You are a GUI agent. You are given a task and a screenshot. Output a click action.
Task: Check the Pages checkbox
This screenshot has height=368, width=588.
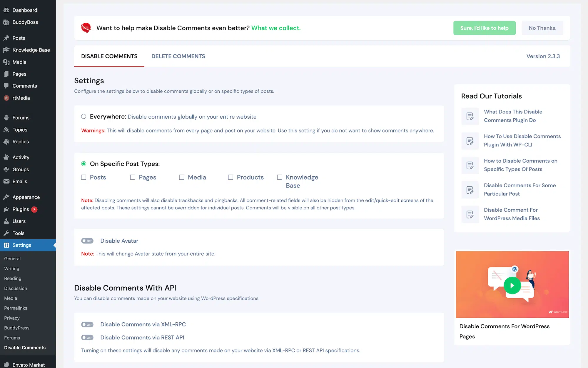pos(133,177)
